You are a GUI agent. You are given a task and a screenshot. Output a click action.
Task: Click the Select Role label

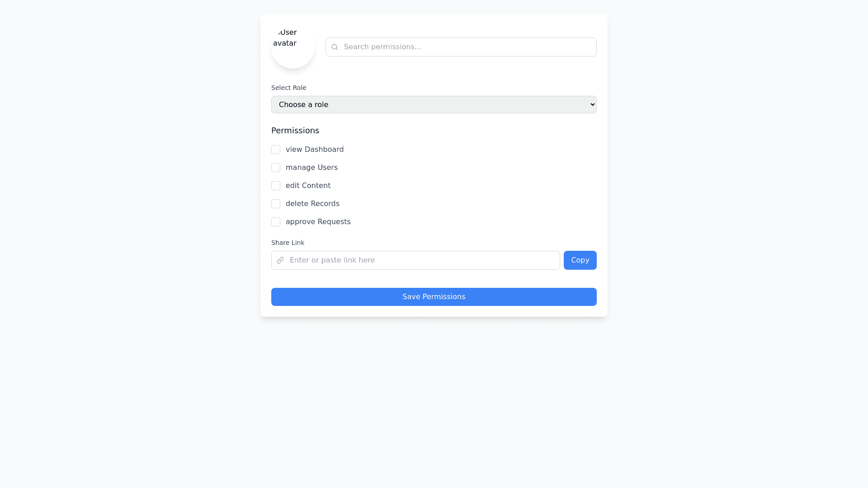point(289,88)
